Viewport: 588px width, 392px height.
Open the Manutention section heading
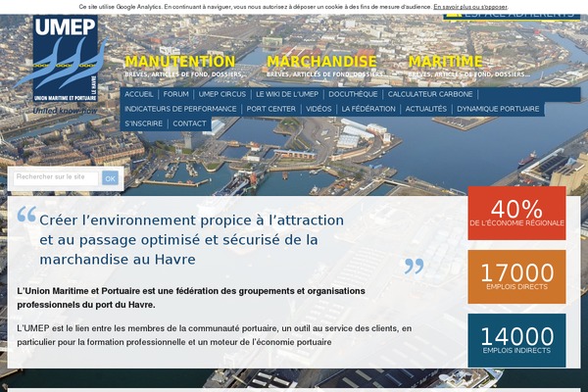(x=180, y=62)
